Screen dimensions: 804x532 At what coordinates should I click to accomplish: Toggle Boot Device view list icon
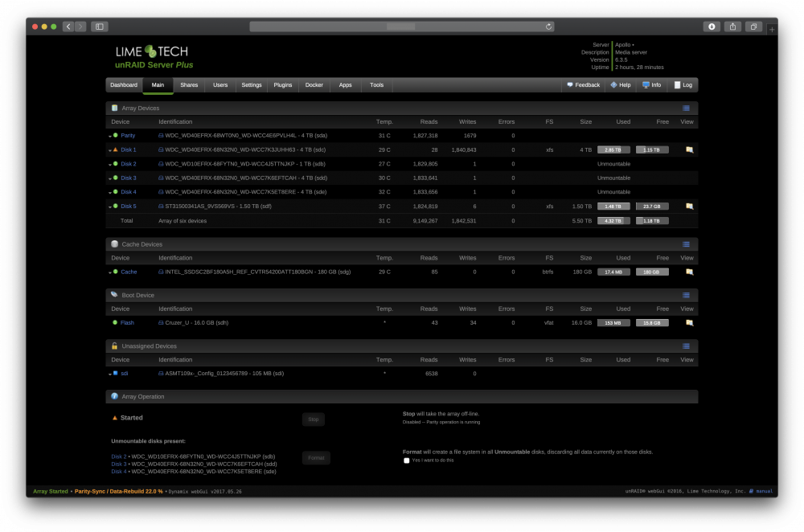686,295
